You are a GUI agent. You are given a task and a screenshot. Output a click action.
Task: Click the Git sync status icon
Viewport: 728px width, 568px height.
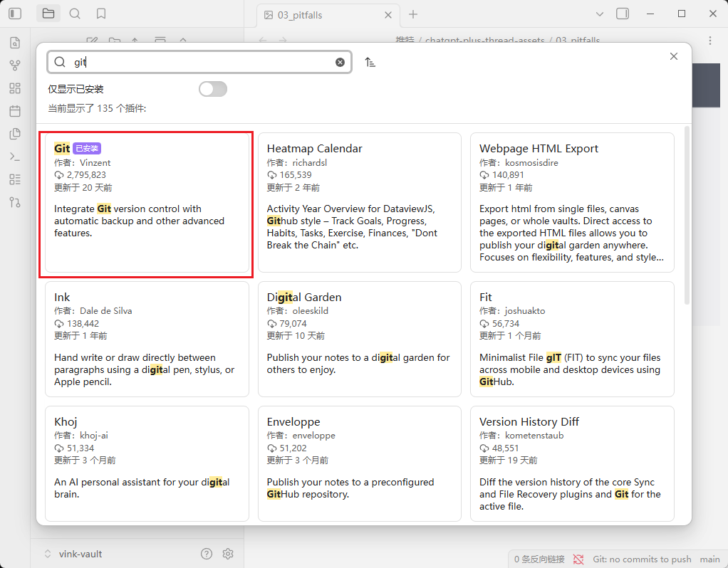tap(578, 559)
